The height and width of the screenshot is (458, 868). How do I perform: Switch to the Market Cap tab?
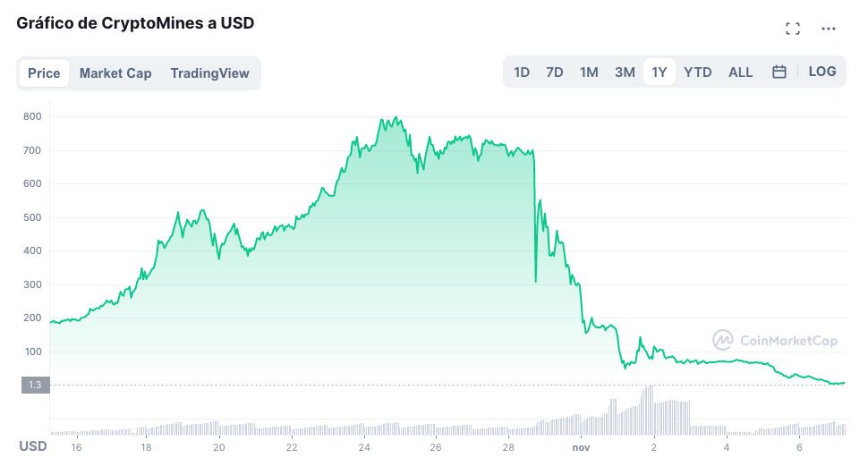click(x=115, y=73)
